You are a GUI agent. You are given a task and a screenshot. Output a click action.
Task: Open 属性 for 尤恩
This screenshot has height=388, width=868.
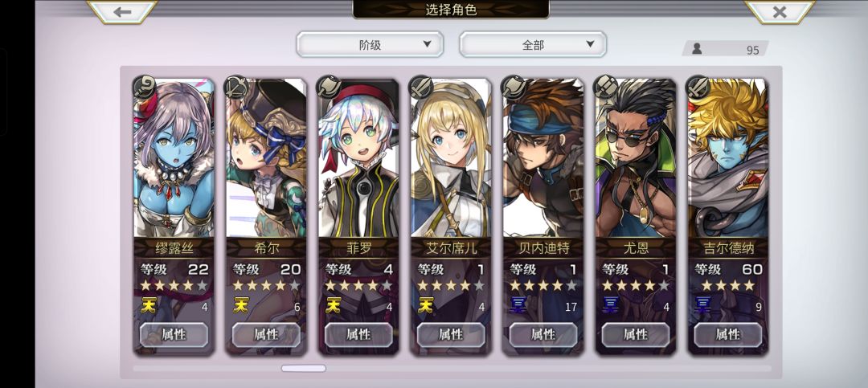[x=636, y=334]
